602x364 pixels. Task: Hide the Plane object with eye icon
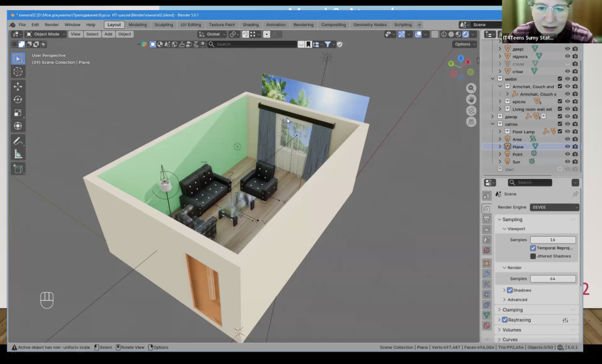click(x=567, y=147)
